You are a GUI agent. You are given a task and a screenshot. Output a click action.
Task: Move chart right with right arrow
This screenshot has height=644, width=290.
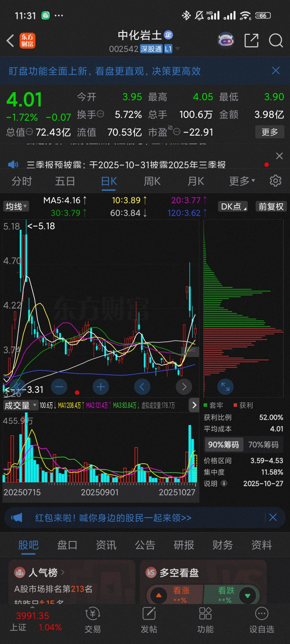click(x=184, y=387)
